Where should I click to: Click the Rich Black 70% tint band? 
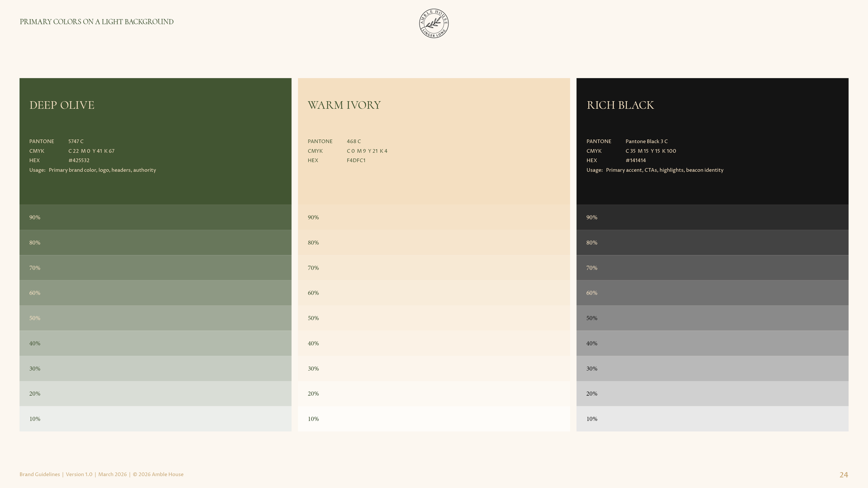coord(712,268)
